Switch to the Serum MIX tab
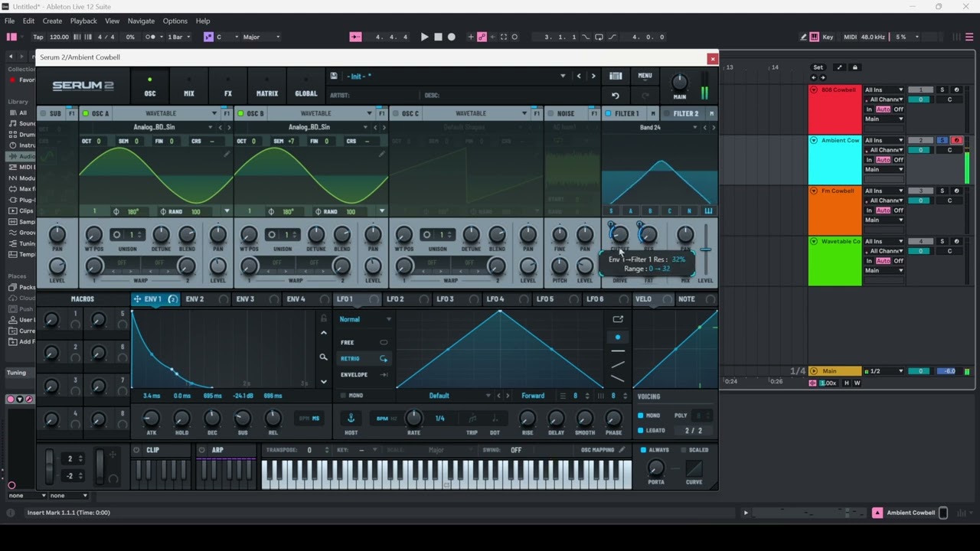The height and width of the screenshot is (551, 980). pyautogui.click(x=189, y=87)
